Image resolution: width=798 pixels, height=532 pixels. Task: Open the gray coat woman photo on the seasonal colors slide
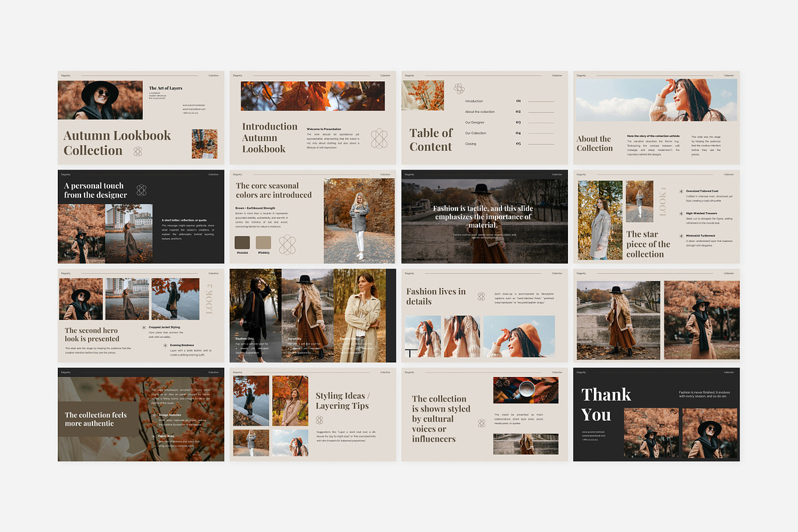pos(359,221)
